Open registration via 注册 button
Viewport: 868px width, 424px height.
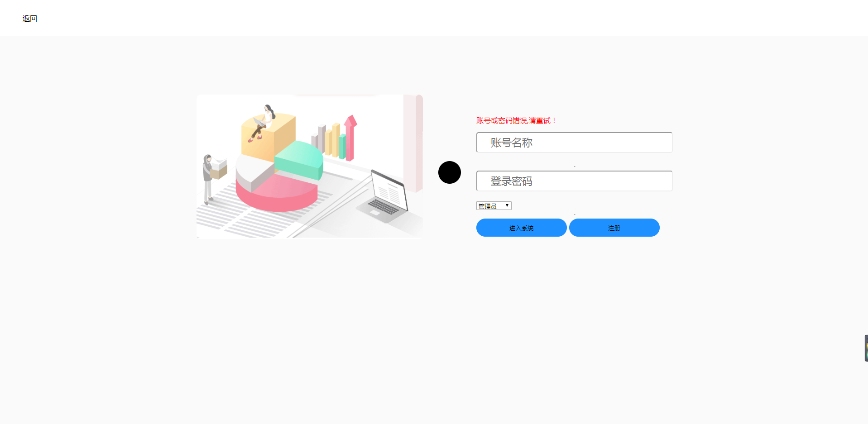coord(614,228)
